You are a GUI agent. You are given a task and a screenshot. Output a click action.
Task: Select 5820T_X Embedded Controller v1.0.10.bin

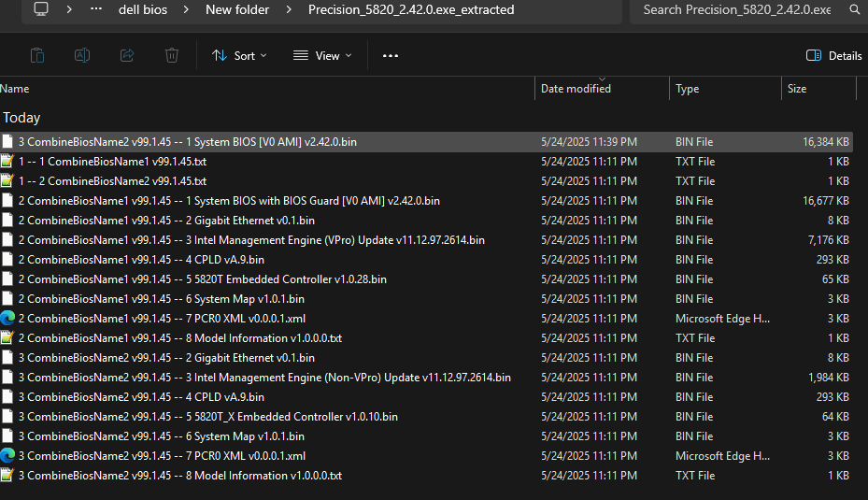426,417
